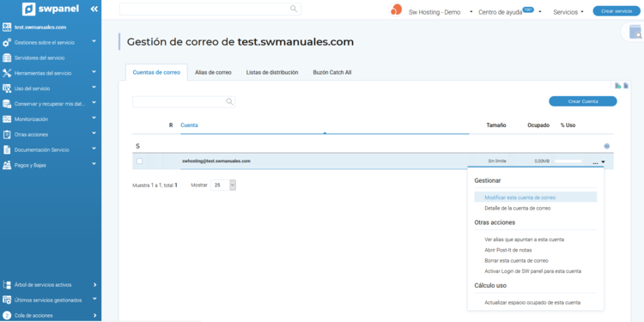Open Centro de ayuda link

pyautogui.click(x=501, y=12)
